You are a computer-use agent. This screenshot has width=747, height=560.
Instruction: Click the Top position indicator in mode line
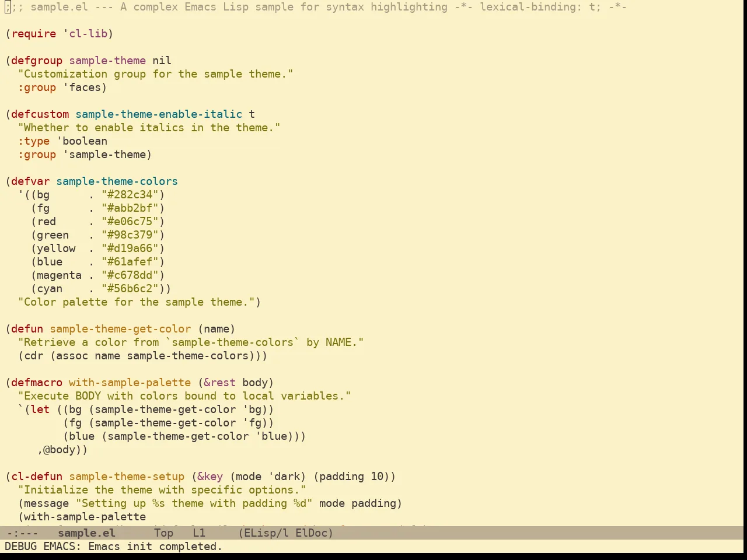(x=163, y=533)
